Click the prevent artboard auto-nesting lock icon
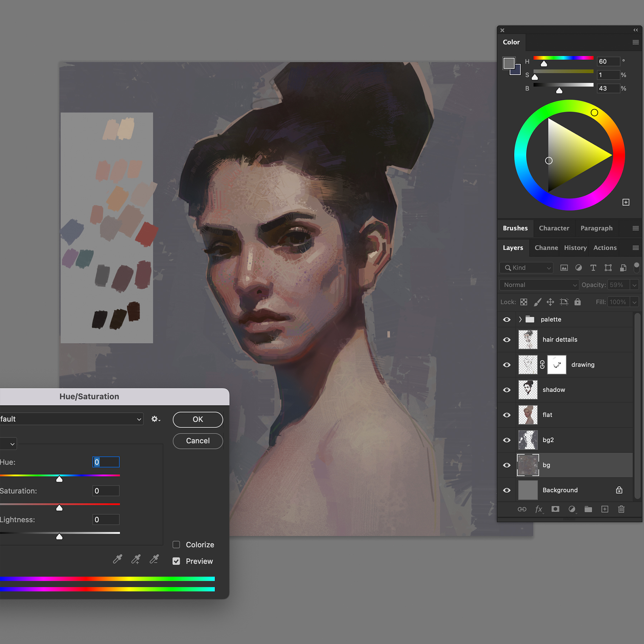The image size is (644, 644). tap(564, 302)
